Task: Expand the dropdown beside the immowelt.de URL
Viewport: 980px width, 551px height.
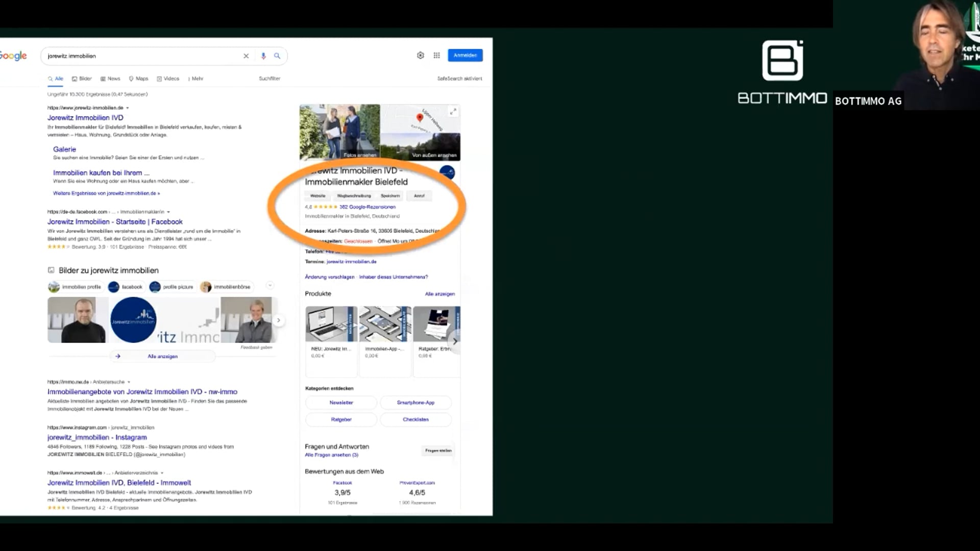Action: tap(162, 473)
